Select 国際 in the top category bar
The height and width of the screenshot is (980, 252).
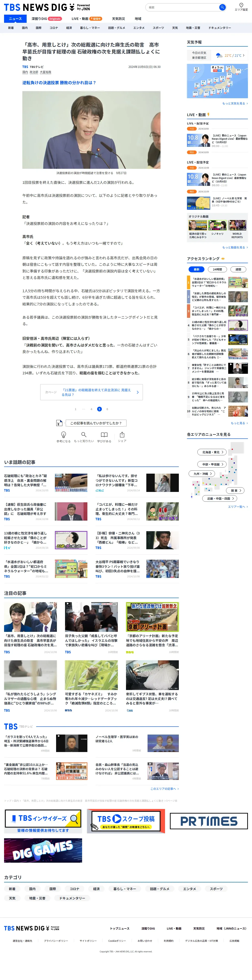pyautogui.click(x=38, y=28)
